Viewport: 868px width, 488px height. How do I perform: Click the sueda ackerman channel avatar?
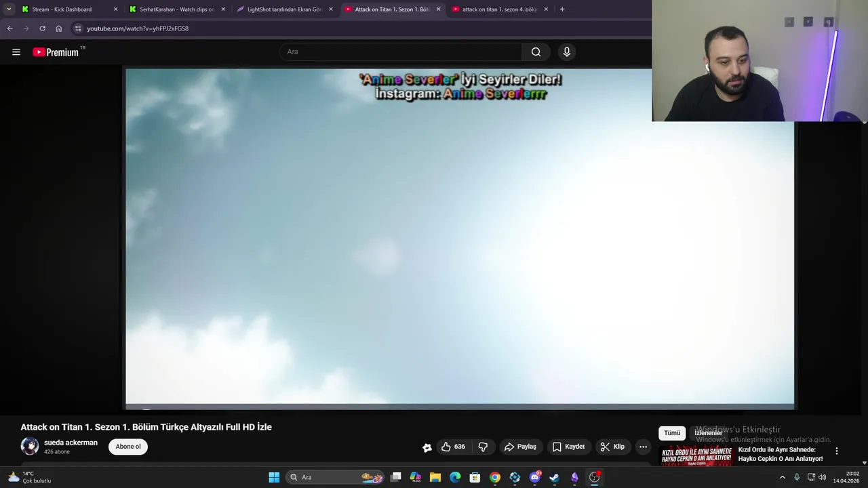[30, 446]
